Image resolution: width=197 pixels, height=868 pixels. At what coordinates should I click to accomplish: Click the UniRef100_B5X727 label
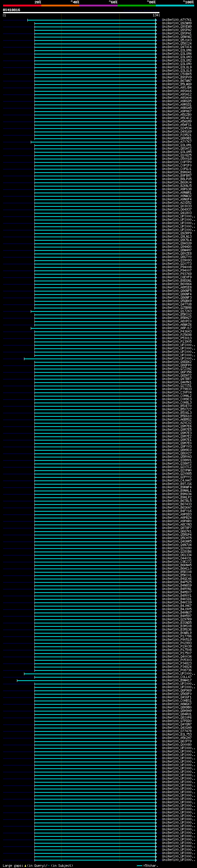pyautogui.click(x=176, y=410)
